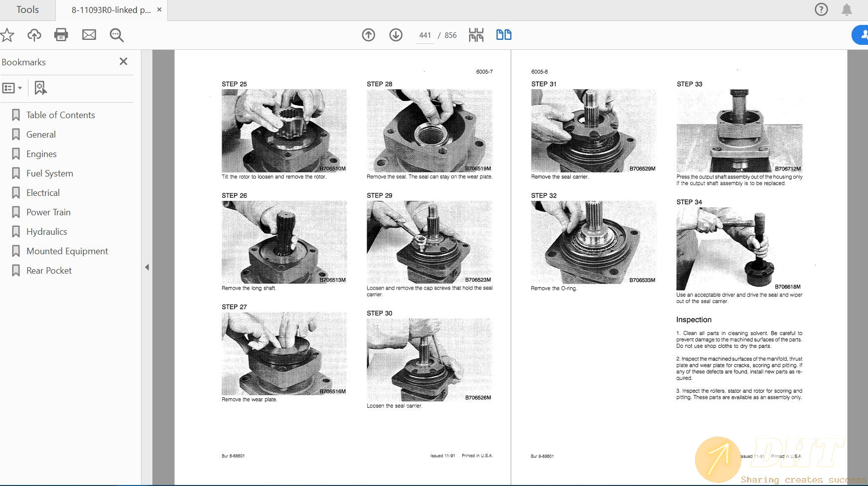The image size is (868, 486).
Task: Open the Table of Contents bookmark
Action: click(x=60, y=115)
